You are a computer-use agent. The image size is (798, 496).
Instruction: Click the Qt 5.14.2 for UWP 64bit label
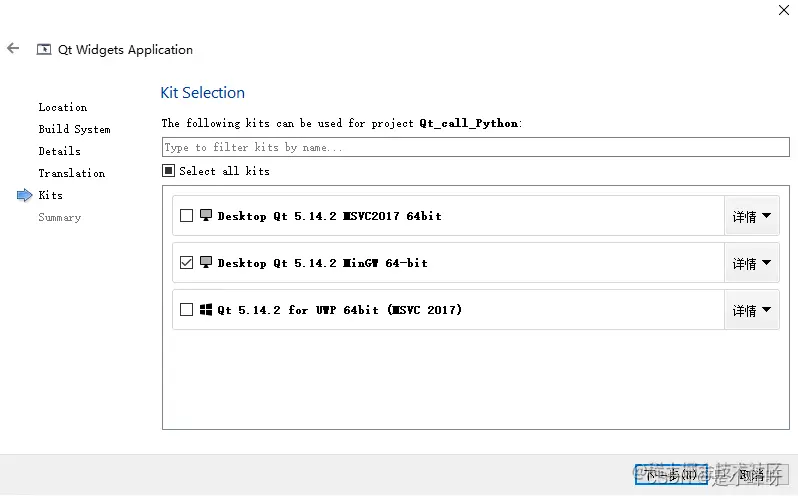[339, 310]
